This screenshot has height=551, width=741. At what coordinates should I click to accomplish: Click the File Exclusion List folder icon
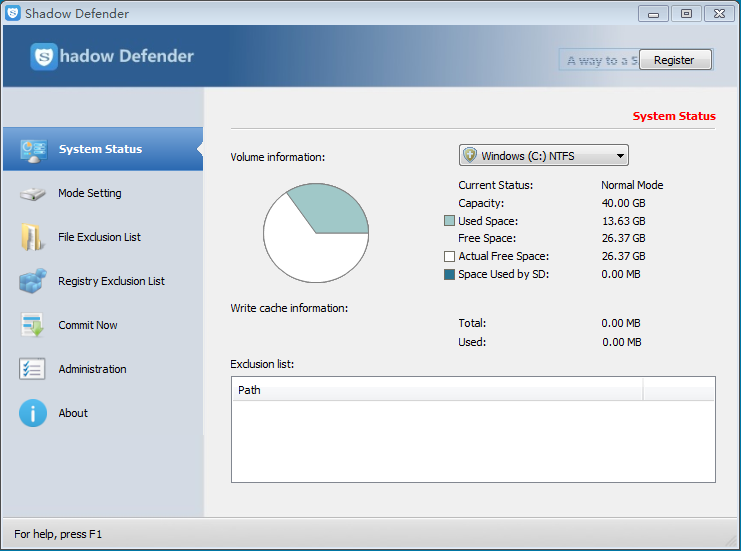point(33,237)
